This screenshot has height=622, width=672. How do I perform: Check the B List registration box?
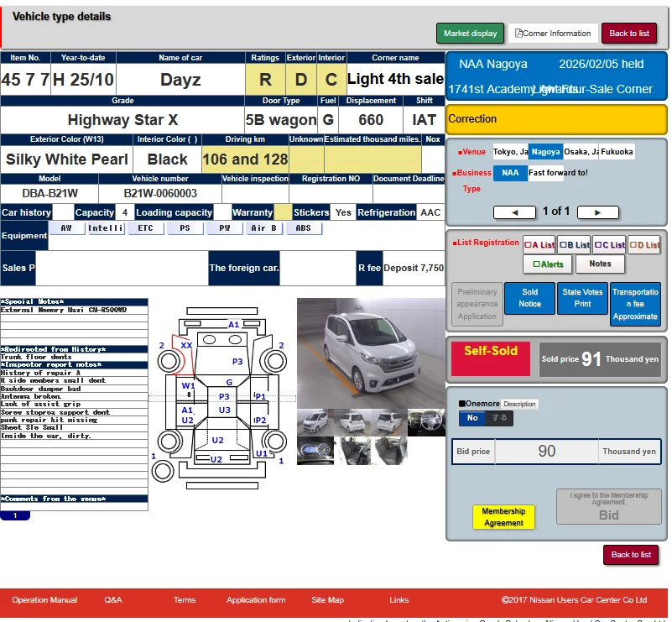(575, 245)
